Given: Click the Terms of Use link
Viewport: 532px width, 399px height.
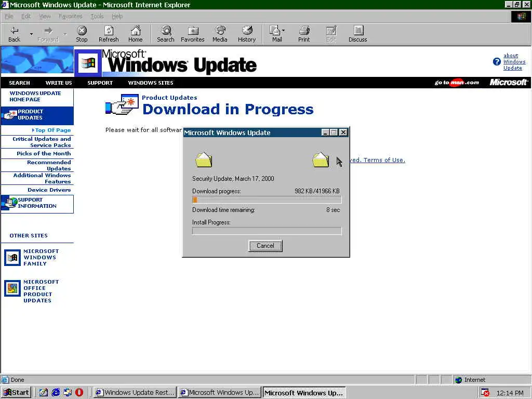Looking at the screenshot, I should (x=384, y=160).
